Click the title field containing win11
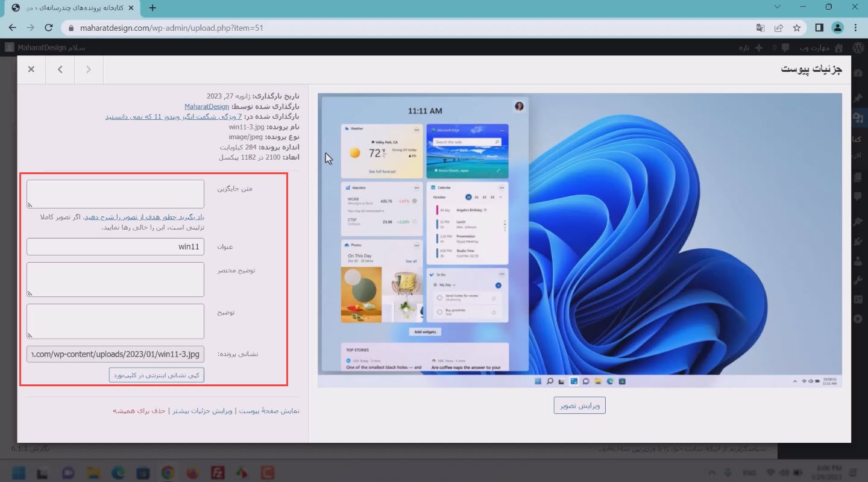This screenshot has height=482, width=868. pyautogui.click(x=115, y=246)
